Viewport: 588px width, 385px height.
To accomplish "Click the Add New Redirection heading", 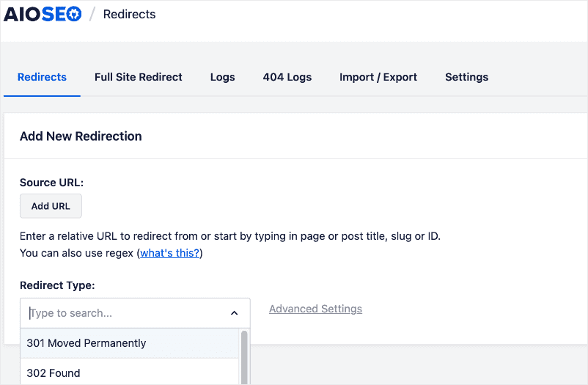I will coord(81,136).
